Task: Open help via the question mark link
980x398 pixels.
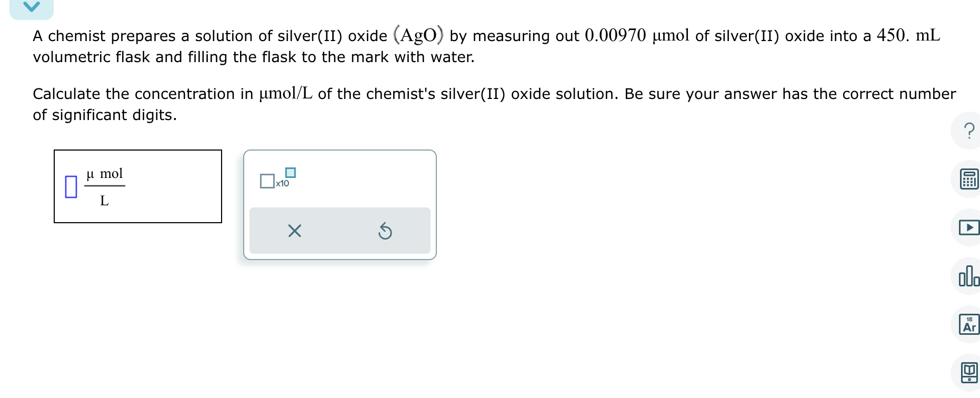Action: click(969, 131)
